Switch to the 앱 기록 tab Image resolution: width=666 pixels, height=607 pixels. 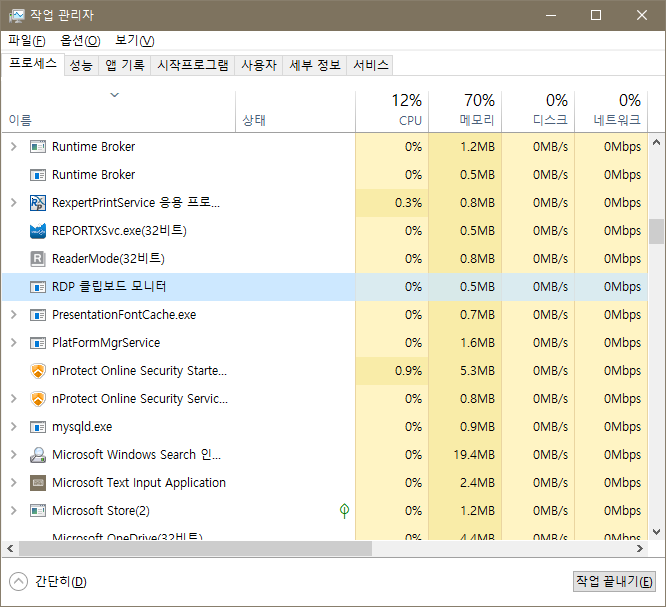click(x=125, y=65)
